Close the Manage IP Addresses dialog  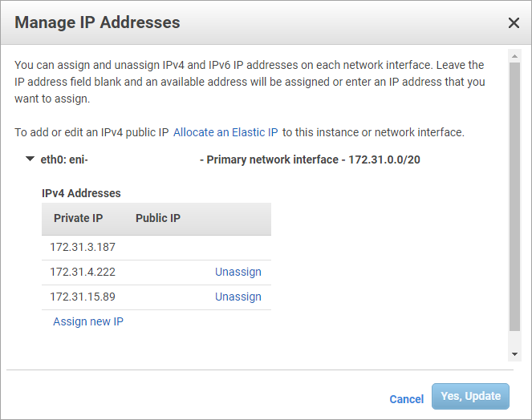coord(514,22)
